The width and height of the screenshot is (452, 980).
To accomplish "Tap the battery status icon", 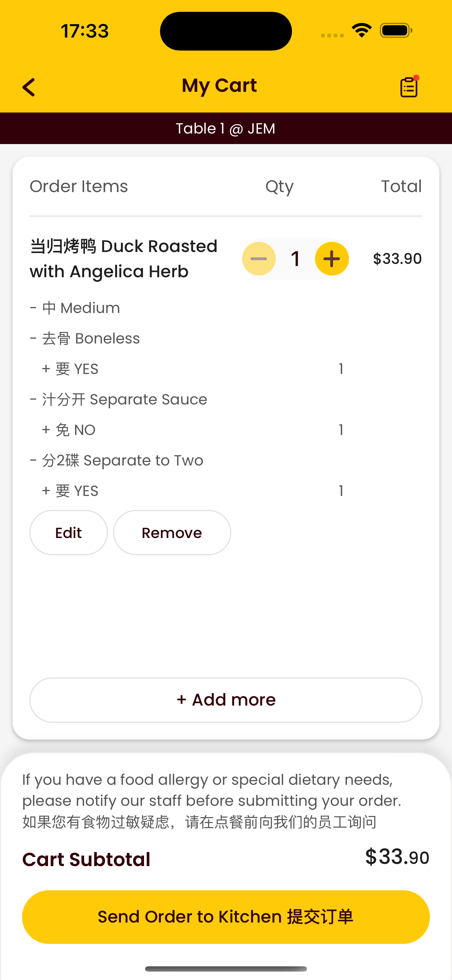I will 396,30.
